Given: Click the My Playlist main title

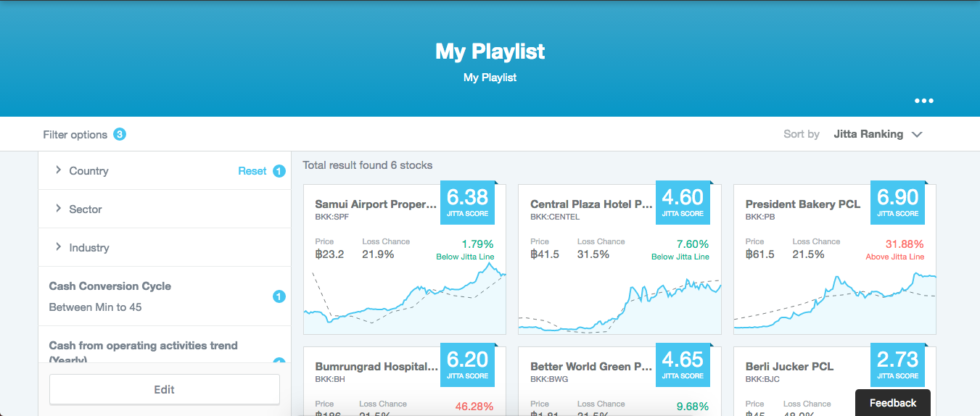Looking at the screenshot, I should pos(490,51).
